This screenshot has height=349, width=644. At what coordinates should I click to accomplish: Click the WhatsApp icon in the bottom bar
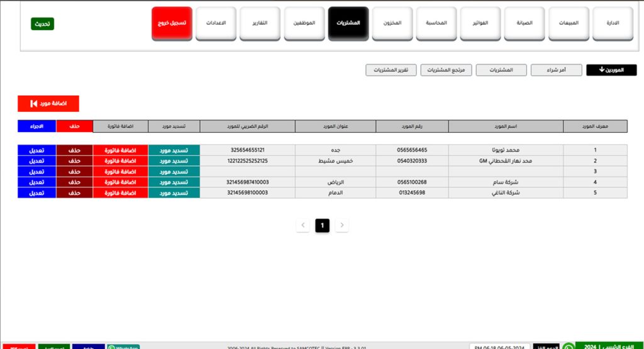tap(569, 346)
